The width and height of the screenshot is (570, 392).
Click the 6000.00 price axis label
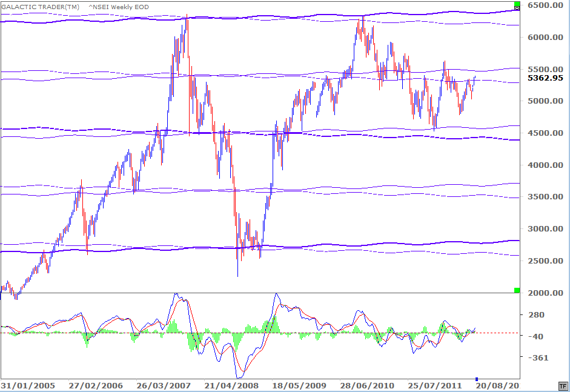tap(545, 37)
